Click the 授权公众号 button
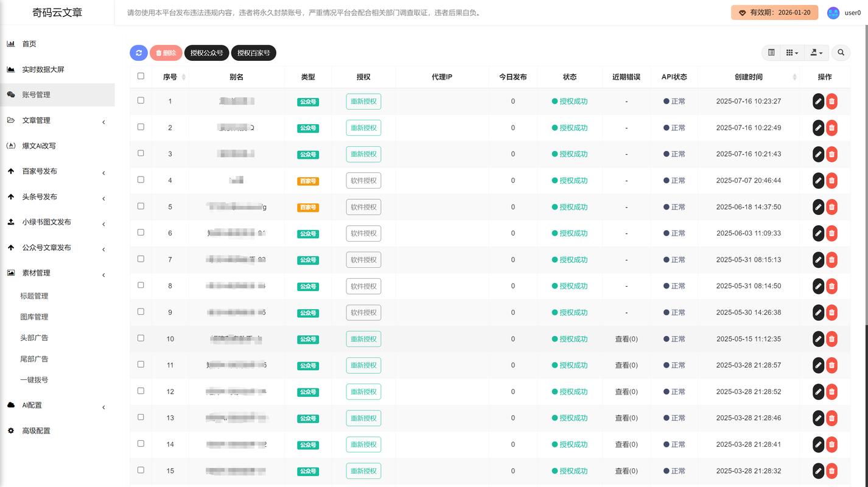This screenshot has height=487, width=868. click(x=207, y=53)
